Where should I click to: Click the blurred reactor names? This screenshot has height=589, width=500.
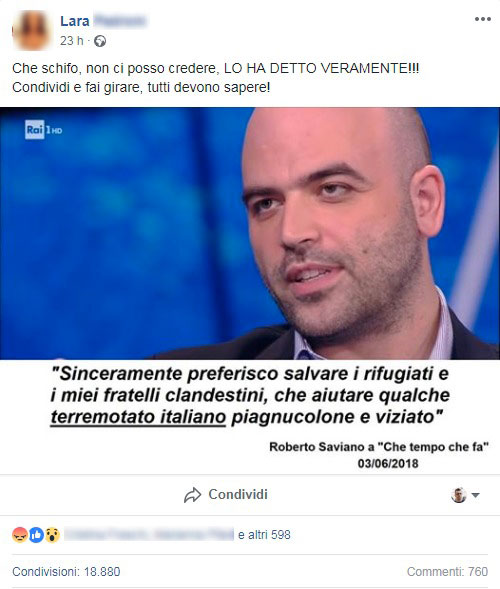[x=149, y=535]
